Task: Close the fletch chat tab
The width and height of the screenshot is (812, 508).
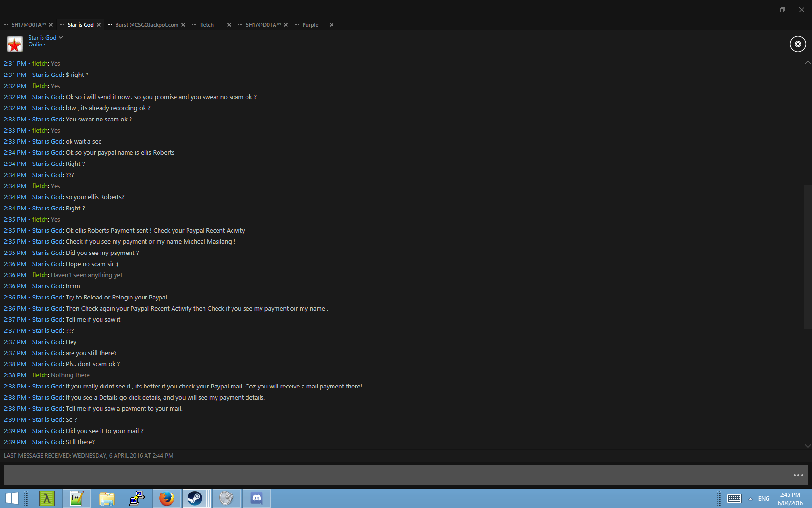Action: coord(229,25)
